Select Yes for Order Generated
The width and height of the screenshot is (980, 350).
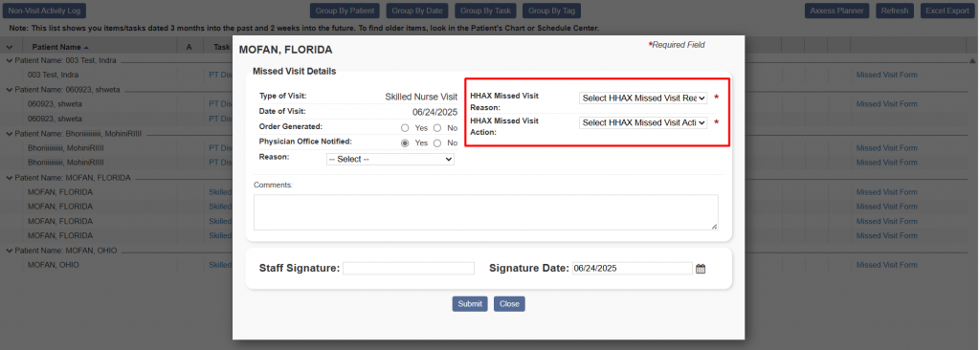pyautogui.click(x=405, y=127)
